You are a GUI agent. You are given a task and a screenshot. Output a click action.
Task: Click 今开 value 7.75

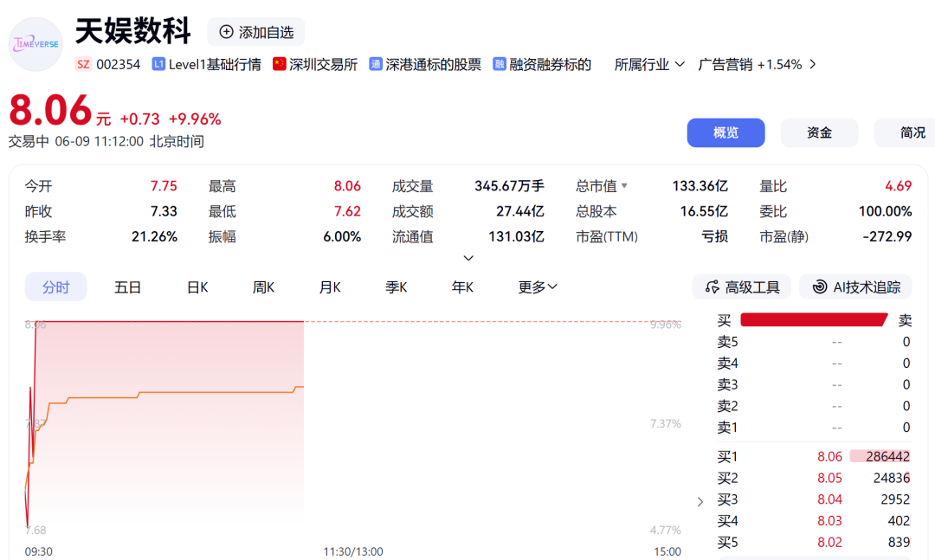[x=164, y=186]
